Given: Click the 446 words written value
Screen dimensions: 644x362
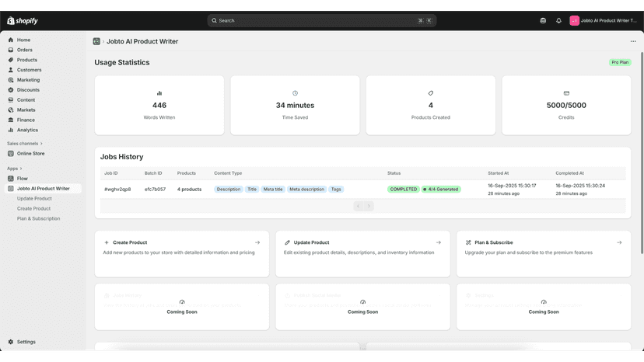Looking at the screenshot, I should click(159, 106).
